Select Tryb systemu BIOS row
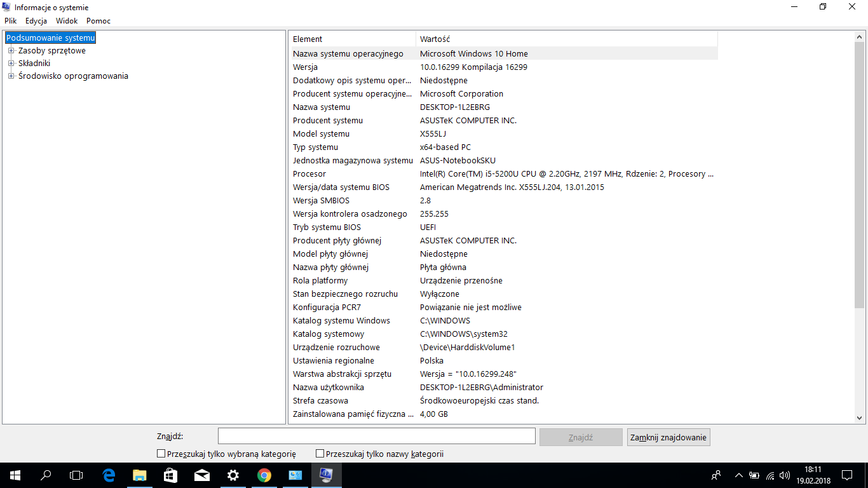Image resolution: width=868 pixels, height=488 pixels. [504, 227]
